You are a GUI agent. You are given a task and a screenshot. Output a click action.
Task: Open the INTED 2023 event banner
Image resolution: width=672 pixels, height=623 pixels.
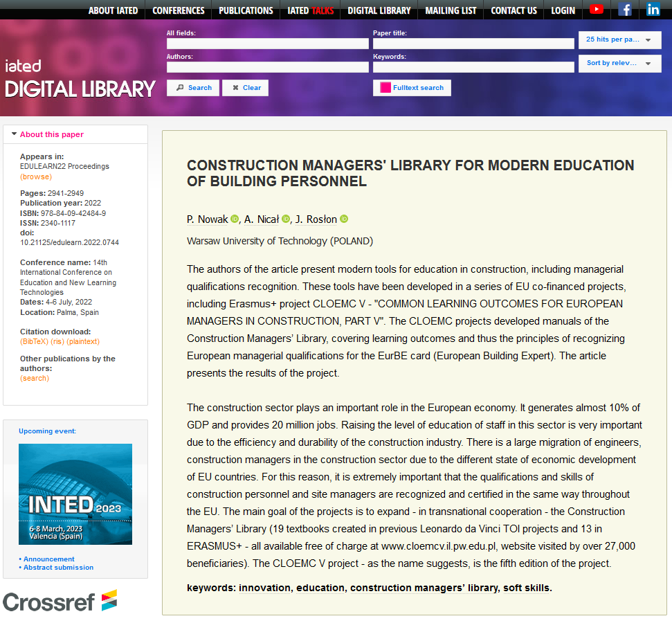click(75, 494)
